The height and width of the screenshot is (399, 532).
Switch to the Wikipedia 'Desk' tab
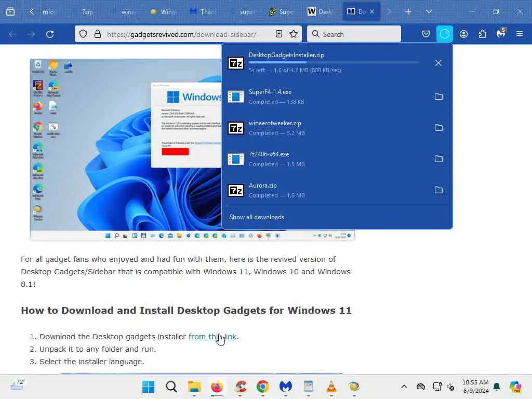(x=320, y=11)
